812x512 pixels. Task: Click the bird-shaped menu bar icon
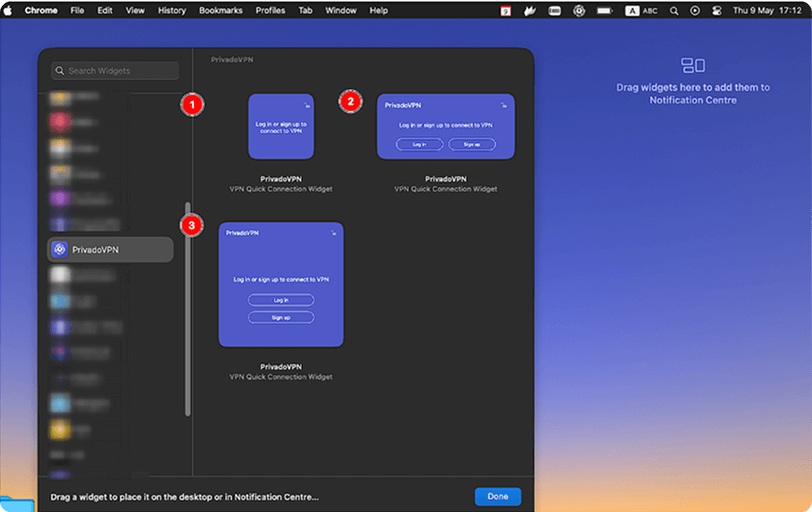(530, 10)
